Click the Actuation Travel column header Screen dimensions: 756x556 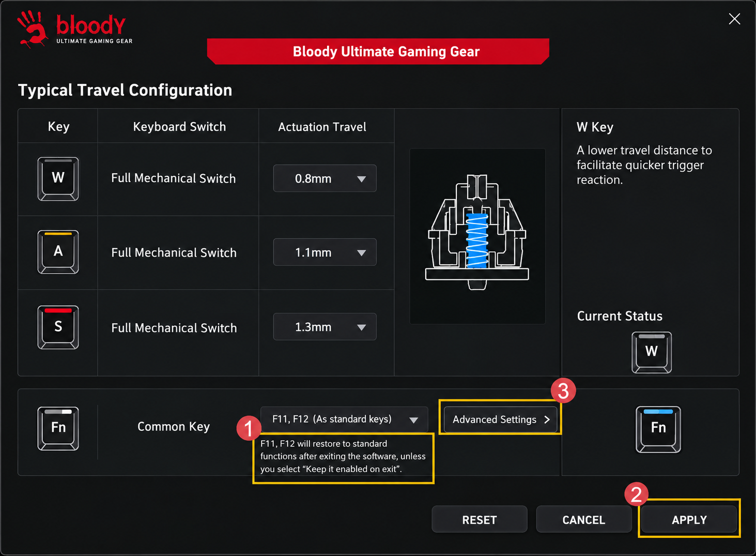(x=322, y=127)
